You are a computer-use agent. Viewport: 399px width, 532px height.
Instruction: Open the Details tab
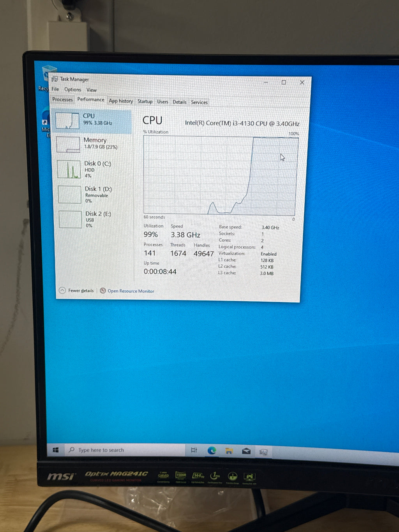click(x=180, y=102)
